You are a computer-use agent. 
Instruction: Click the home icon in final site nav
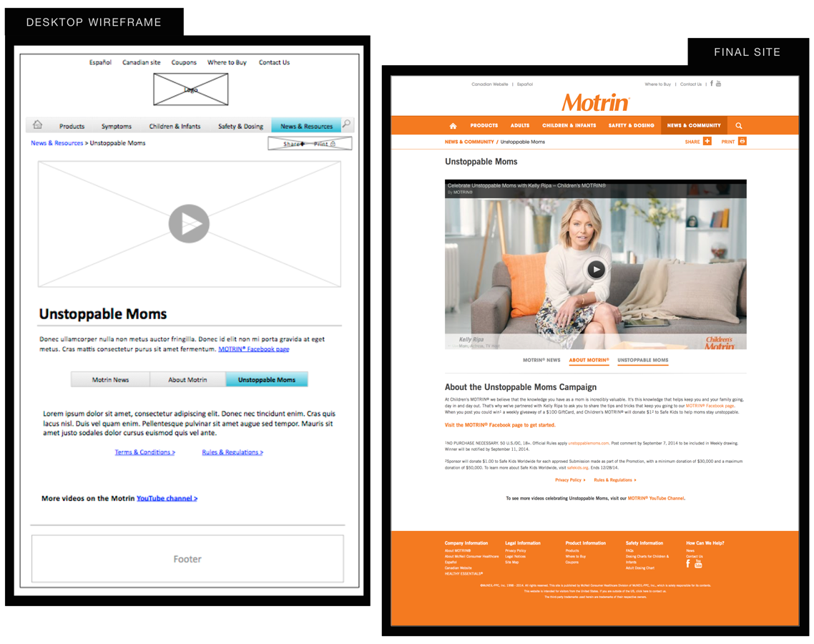click(453, 126)
